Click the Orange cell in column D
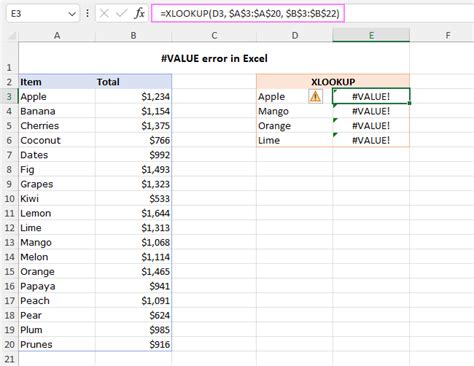The image size is (474, 366). (295, 126)
